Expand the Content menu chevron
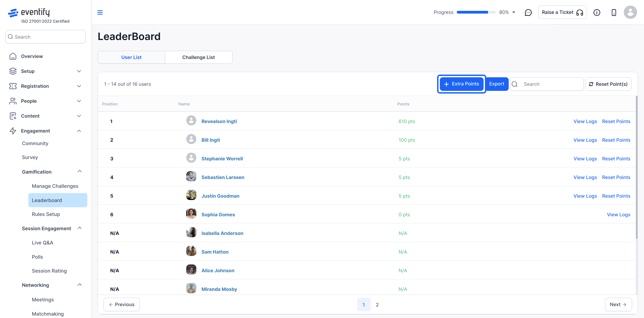This screenshot has height=318, width=644. 79,116
